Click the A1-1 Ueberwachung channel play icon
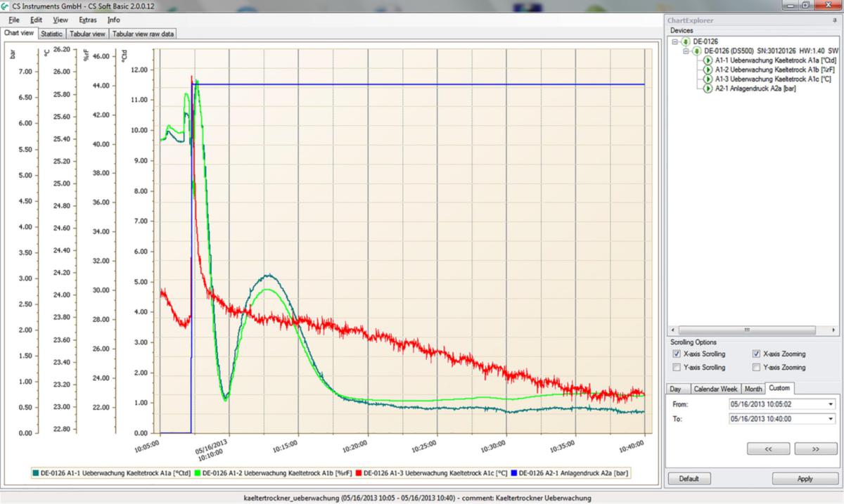The height and width of the screenshot is (504, 844). point(708,60)
